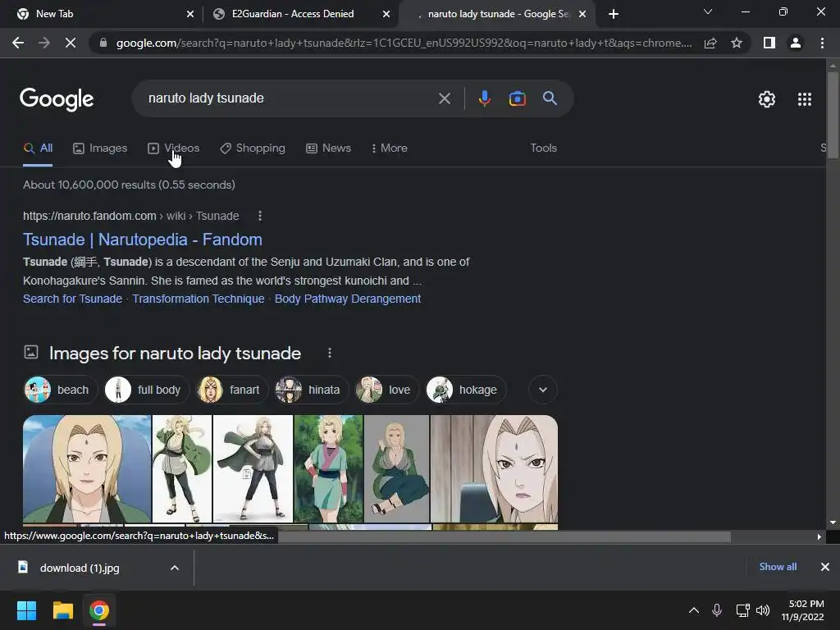This screenshot has width=840, height=630.
Task: Open options for the Images section
Action: pyautogui.click(x=330, y=353)
